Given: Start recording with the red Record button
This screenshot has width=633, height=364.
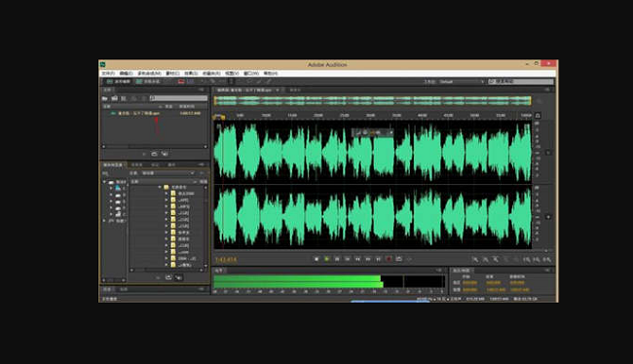Looking at the screenshot, I should pos(389,259).
